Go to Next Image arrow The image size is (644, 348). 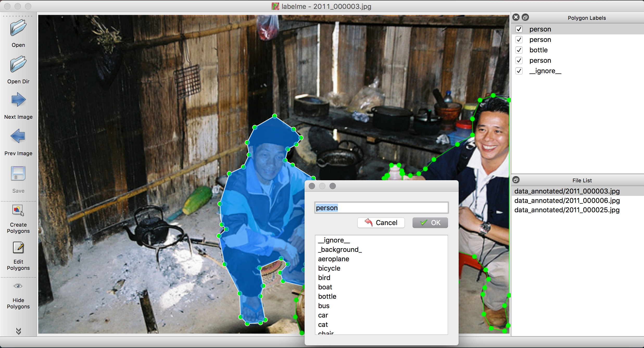tap(18, 100)
